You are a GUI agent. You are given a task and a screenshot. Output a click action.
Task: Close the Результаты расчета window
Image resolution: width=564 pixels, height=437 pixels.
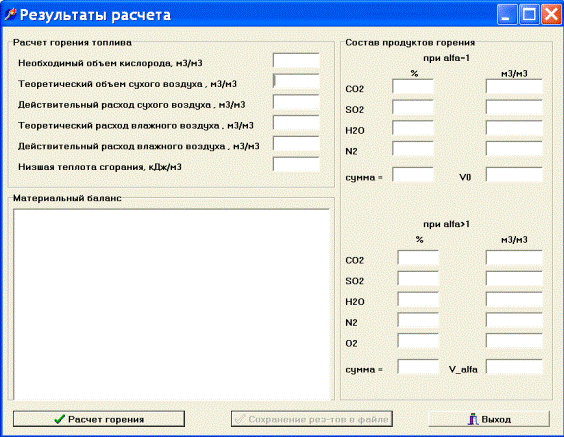551,15
